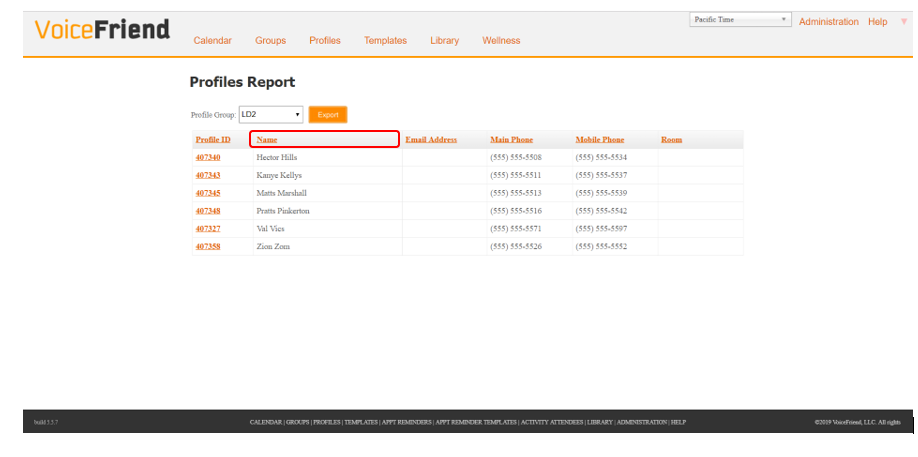Click the VoiceFriend LLC copyright notice
Screen dimensions: 918x457
point(857,422)
